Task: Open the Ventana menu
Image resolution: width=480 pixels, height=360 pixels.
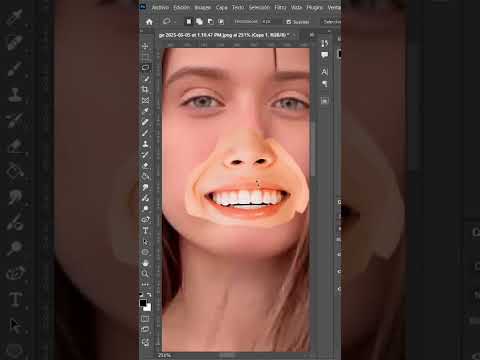Action: click(334, 7)
